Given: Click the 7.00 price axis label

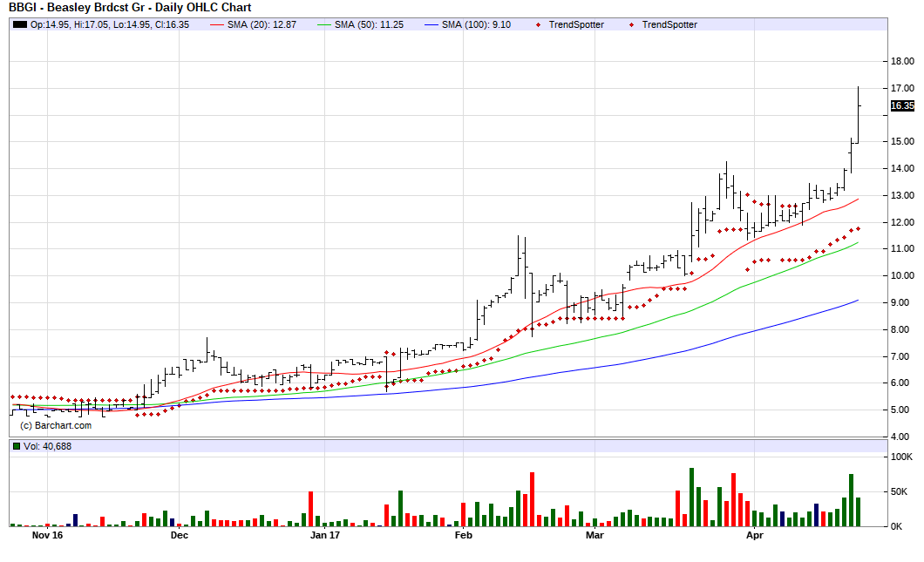Looking at the screenshot, I should pyautogui.click(x=902, y=357).
